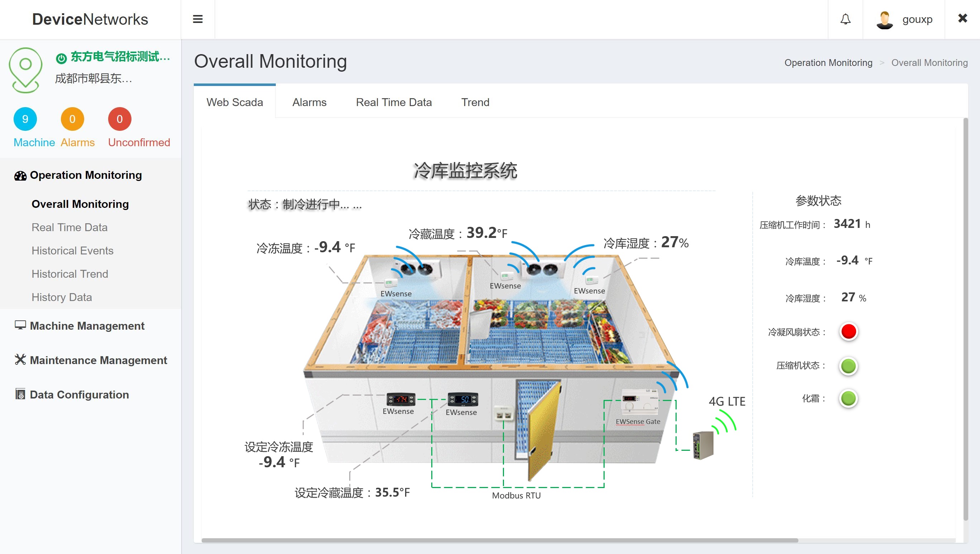Expand the Machine Management menu
The image size is (980, 554).
coord(87,326)
